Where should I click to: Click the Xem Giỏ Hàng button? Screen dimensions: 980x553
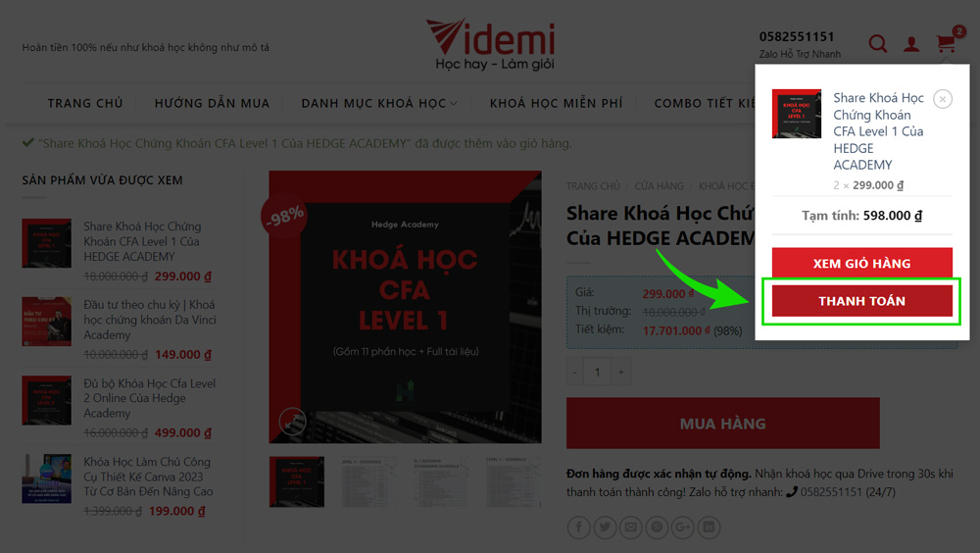click(861, 263)
